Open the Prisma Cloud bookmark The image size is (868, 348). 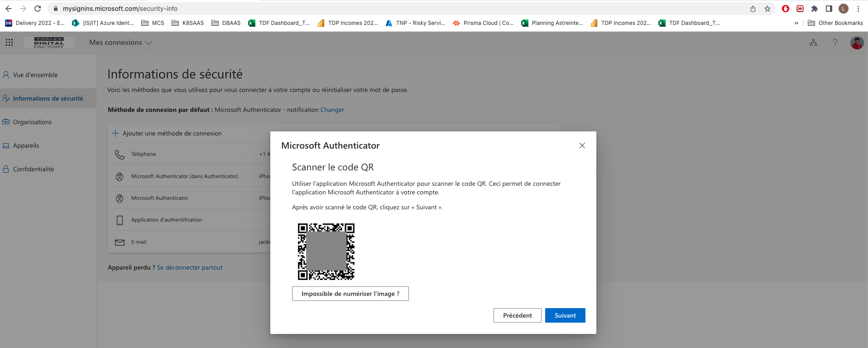483,23
